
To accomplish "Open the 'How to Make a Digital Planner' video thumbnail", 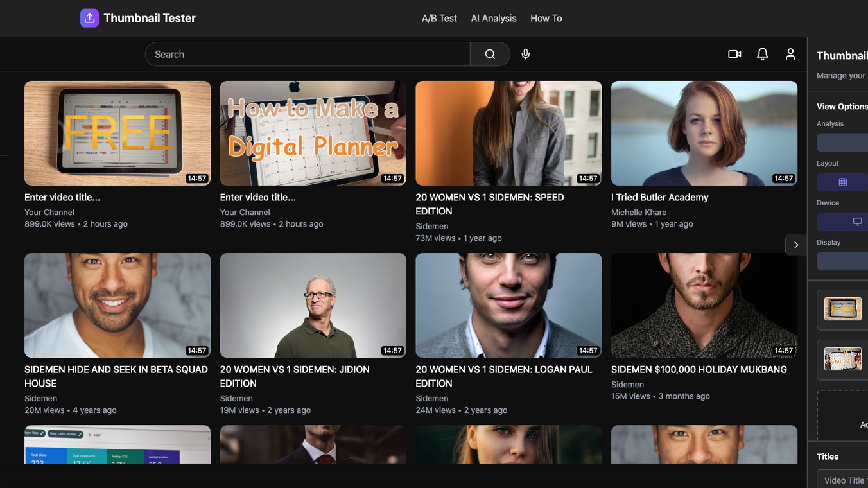I will tap(313, 133).
